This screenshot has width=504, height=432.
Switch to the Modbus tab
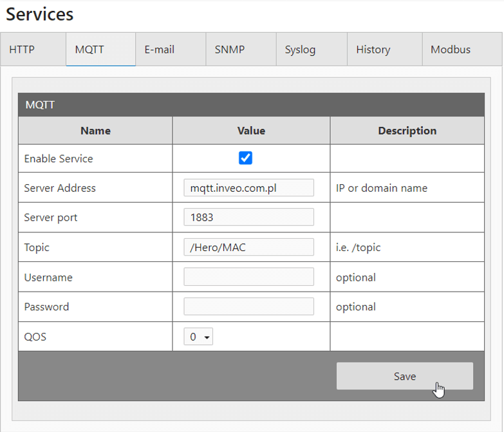[x=450, y=50]
